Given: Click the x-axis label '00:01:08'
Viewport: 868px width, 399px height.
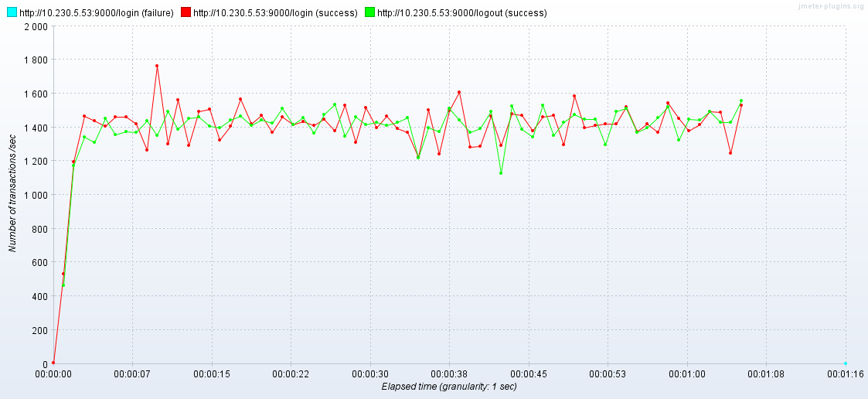Looking at the screenshot, I should coord(766,374).
